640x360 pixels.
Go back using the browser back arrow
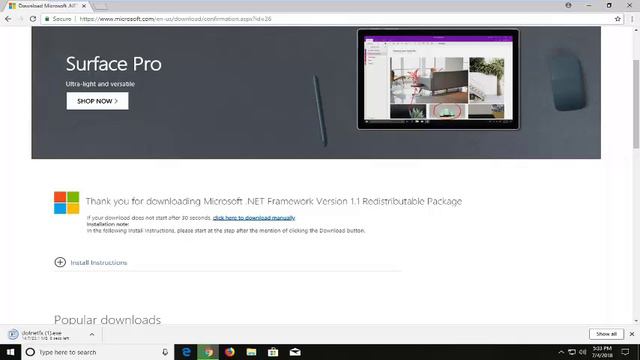coord(8,19)
